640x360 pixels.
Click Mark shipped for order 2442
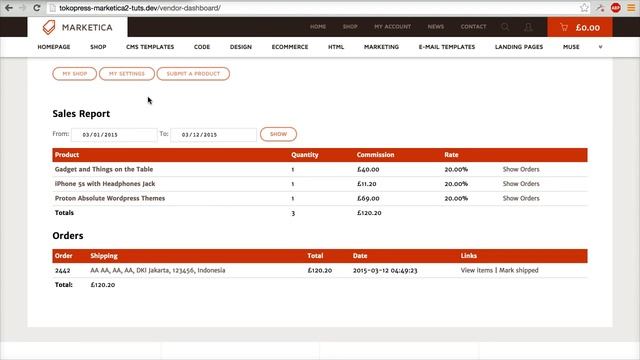[x=519, y=270]
